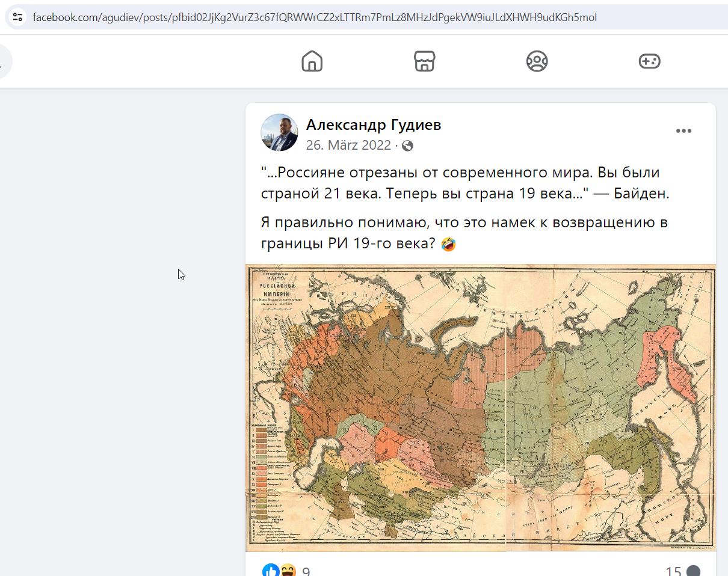Click the like reaction icon under the post
Viewport: 728px width, 576px height.
[x=271, y=571]
